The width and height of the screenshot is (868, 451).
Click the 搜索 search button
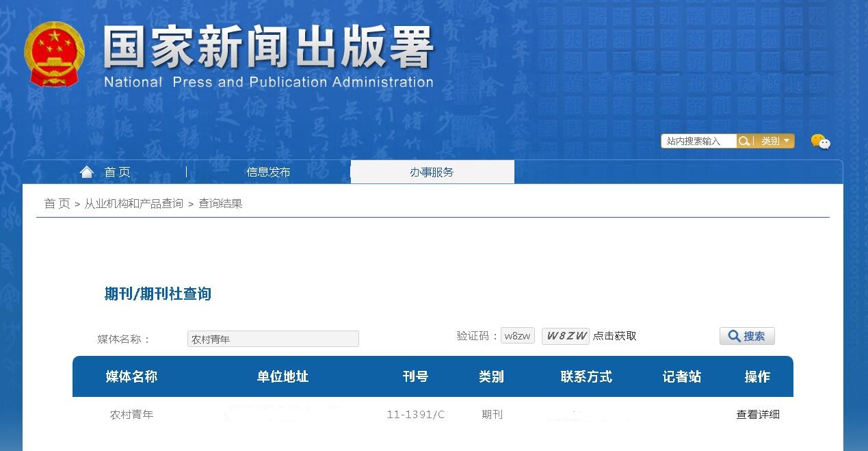point(746,335)
